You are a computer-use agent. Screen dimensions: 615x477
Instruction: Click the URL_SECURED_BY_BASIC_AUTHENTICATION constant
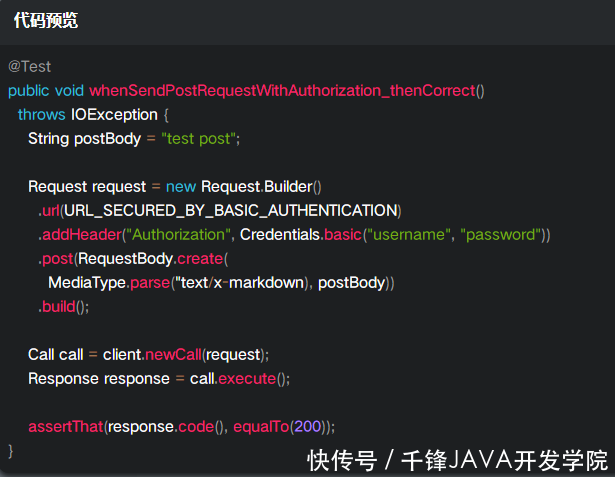click(229, 210)
